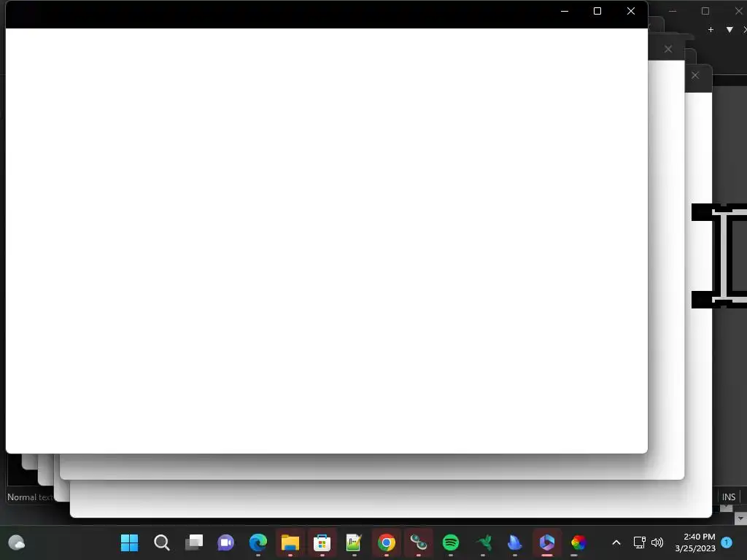Open the green hummingbird taskbar app

coord(484,542)
